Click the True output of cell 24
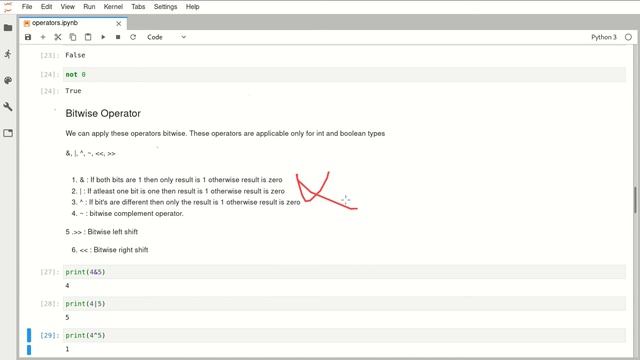 coord(73,91)
